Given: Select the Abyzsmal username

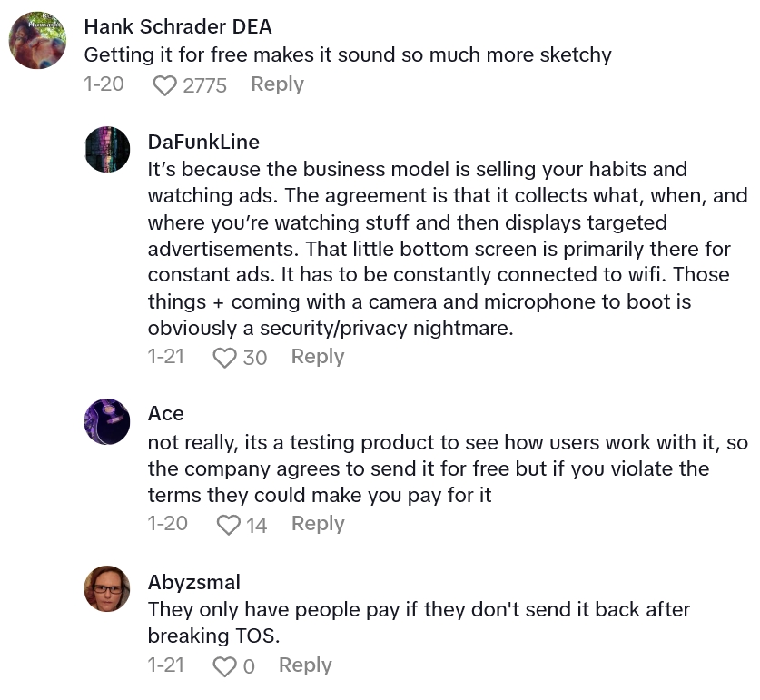Looking at the screenshot, I should (193, 581).
